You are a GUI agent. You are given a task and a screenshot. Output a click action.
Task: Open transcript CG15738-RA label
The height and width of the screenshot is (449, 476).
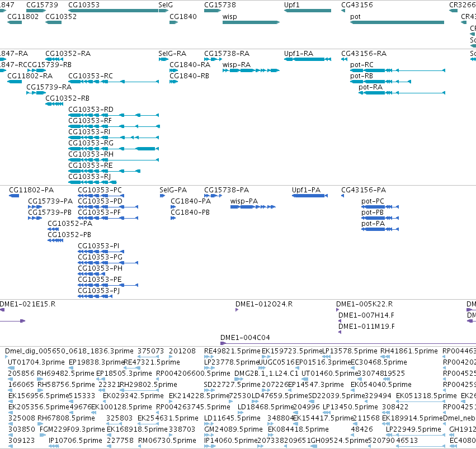pyautogui.click(x=227, y=53)
